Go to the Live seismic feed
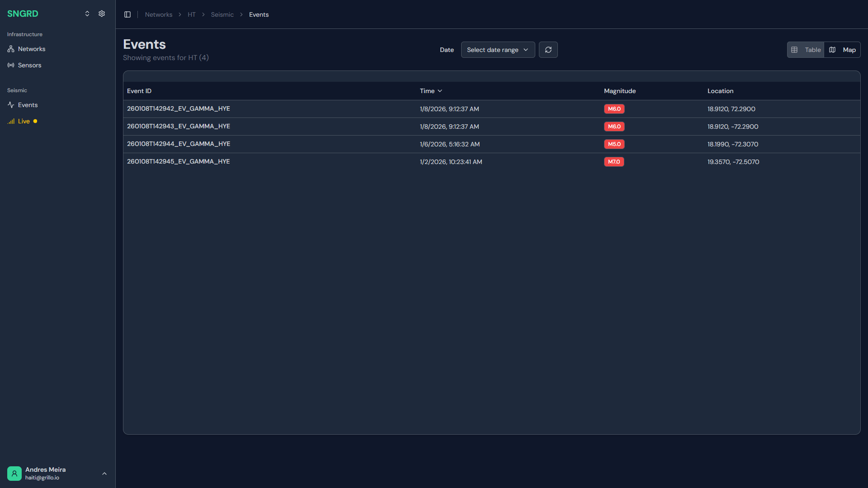 [24, 121]
